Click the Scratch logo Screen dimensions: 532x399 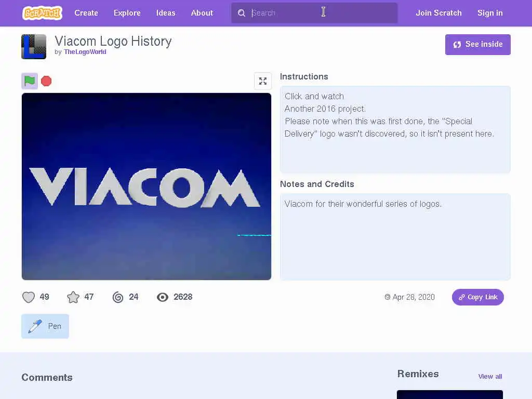(x=42, y=13)
